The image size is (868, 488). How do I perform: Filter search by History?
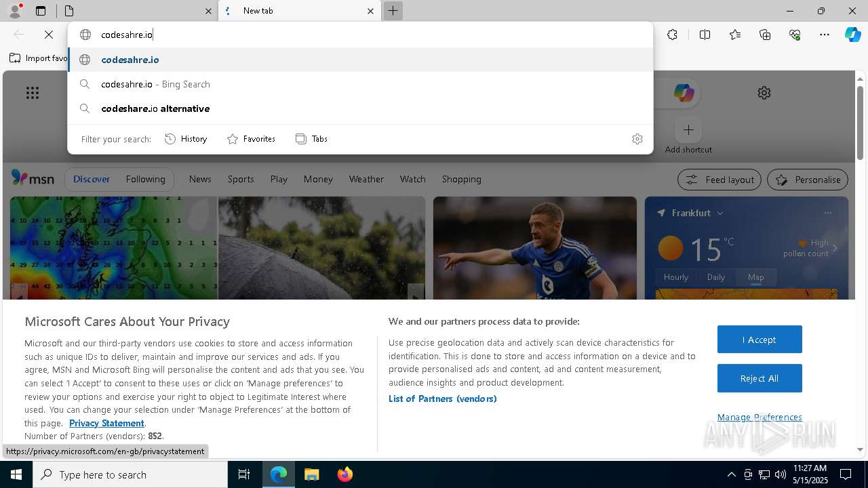click(186, 139)
